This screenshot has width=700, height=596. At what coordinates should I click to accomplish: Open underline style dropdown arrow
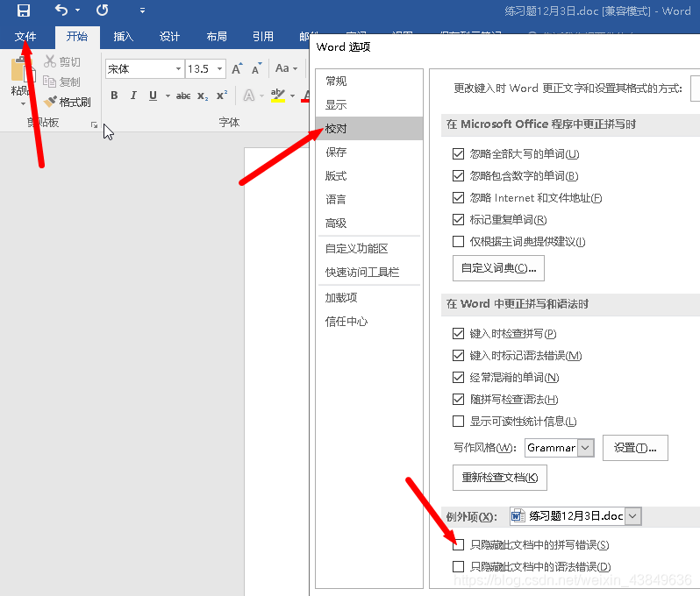coord(168,96)
